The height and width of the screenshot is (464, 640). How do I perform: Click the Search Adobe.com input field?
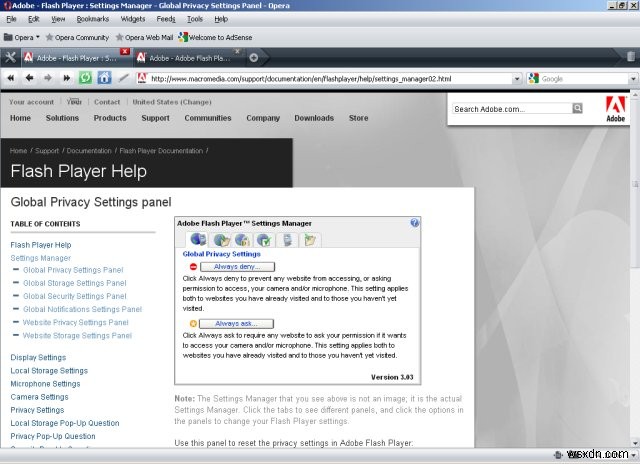512,109
